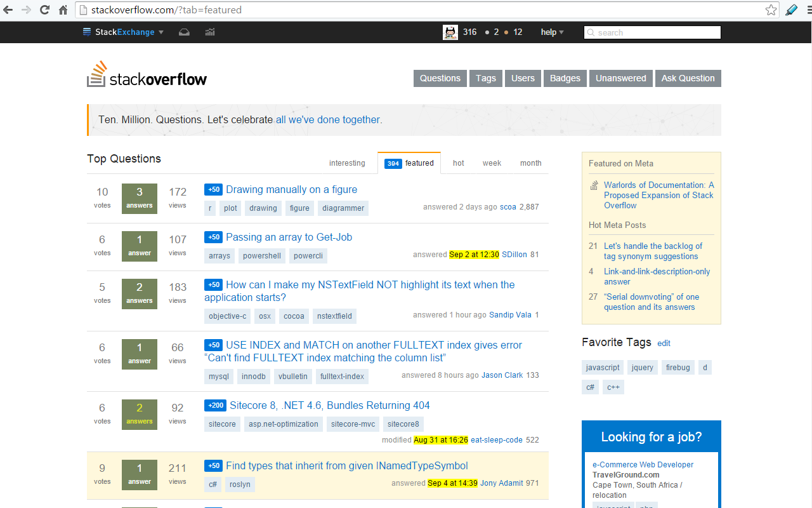The height and width of the screenshot is (508, 812).
Task: Reload the page with the refresh icon
Action: click(44, 10)
